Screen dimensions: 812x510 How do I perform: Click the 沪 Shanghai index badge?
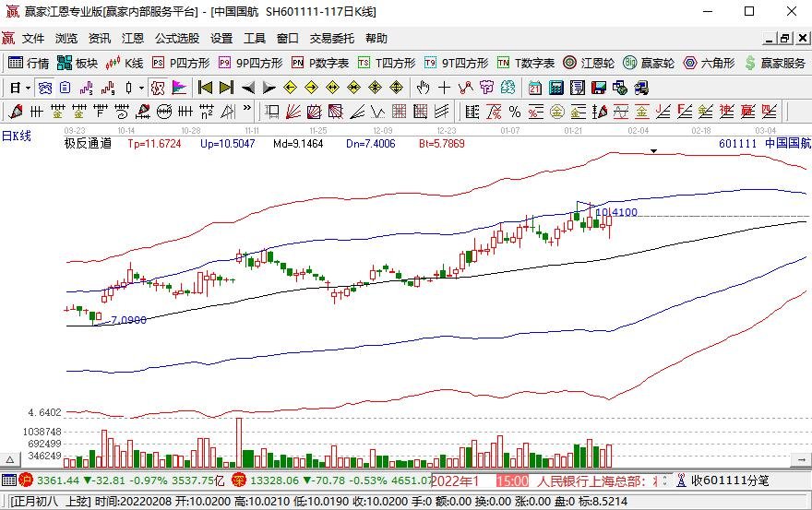pos(26,480)
